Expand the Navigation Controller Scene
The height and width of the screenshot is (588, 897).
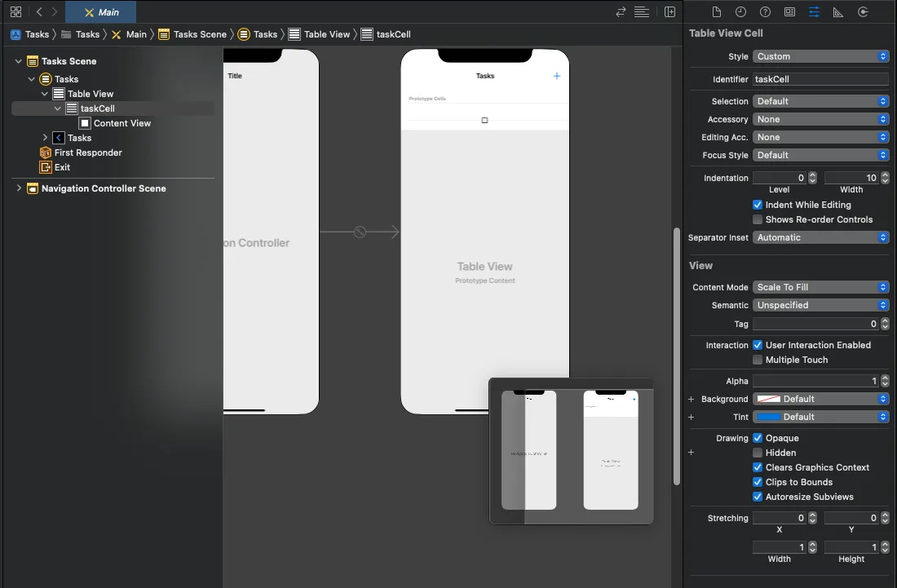click(x=19, y=188)
